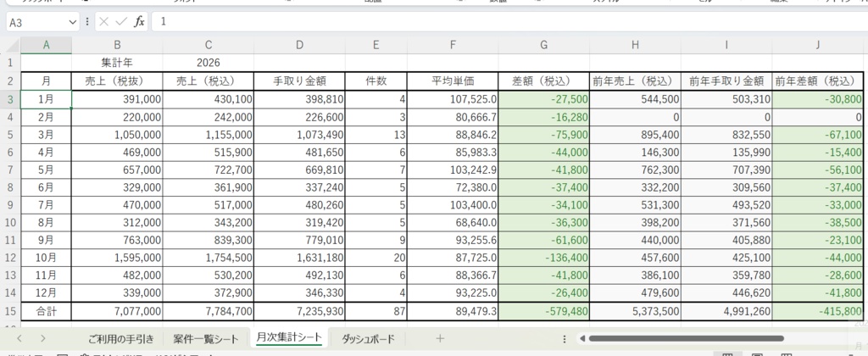Viewport: 868px width, 356px height.
Task: Click the 1月 cell
Action: coord(46,99)
